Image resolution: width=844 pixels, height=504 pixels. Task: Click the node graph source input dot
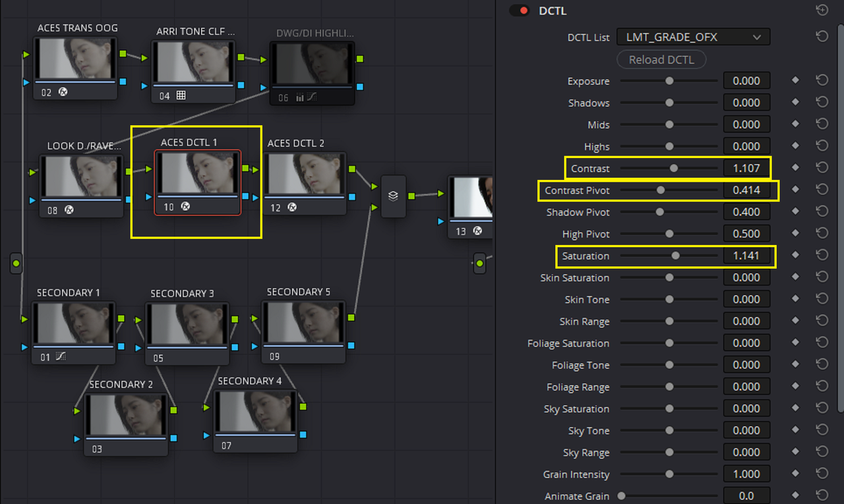tap(16, 264)
